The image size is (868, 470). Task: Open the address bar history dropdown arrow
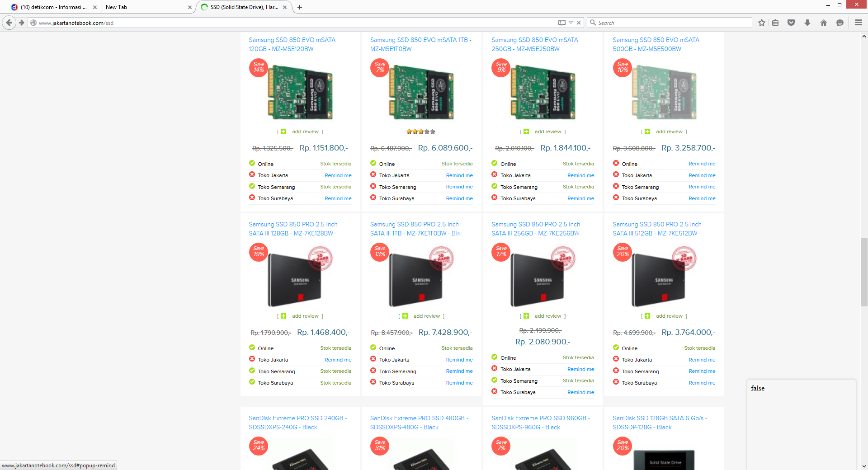pos(571,23)
